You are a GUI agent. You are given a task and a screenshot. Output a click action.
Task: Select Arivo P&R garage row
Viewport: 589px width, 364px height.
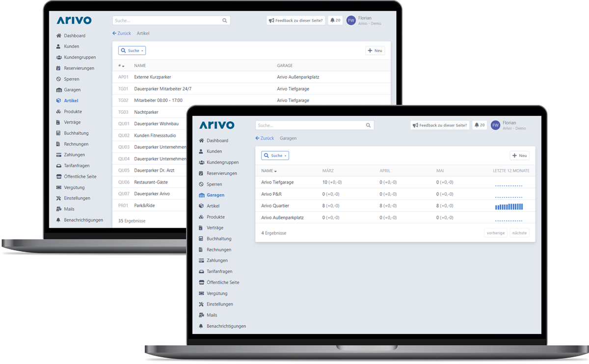(395, 194)
